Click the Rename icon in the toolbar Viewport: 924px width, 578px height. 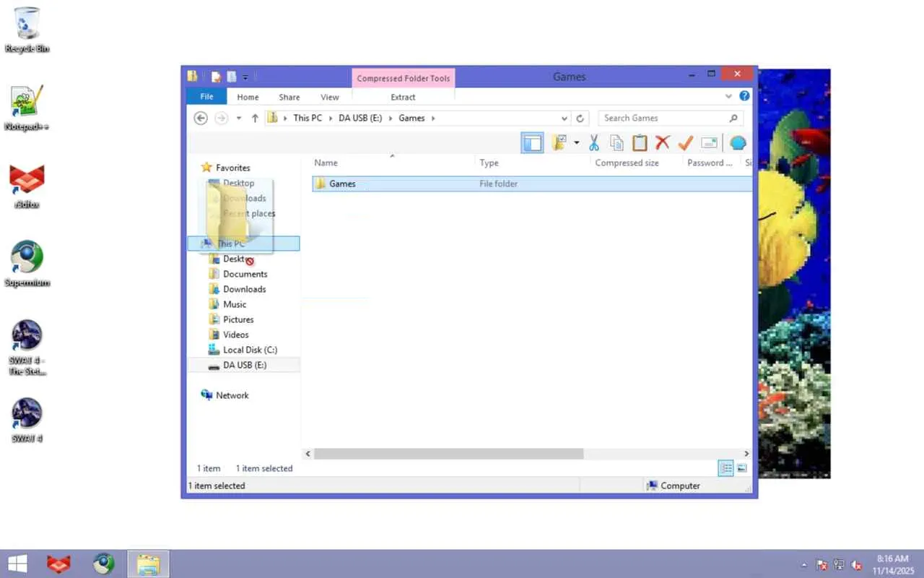[x=709, y=143]
